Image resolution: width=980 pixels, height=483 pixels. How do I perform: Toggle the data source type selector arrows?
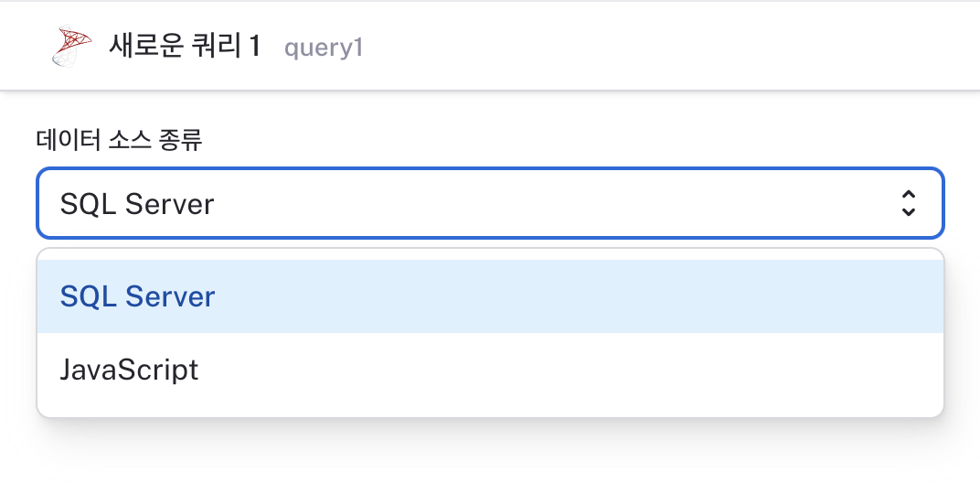[x=908, y=203]
